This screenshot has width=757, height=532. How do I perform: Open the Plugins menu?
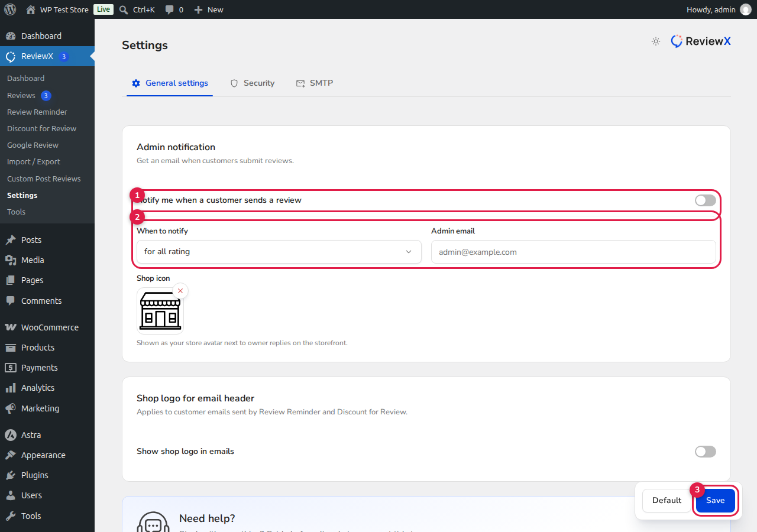pyautogui.click(x=47, y=475)
